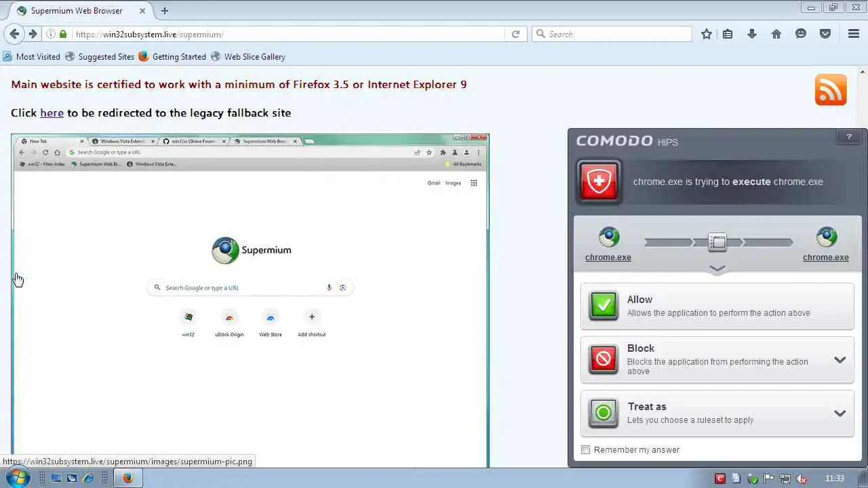Click the Block button in Comodo alert
The width and height of the screenshot is (868, 488).
pyautogui.click(x=717, y=359)
